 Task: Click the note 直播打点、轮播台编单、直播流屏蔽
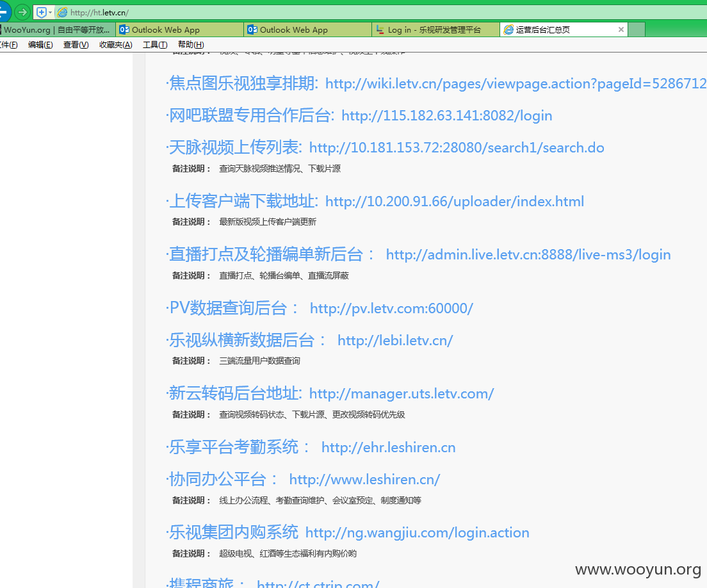coord(284,275)
